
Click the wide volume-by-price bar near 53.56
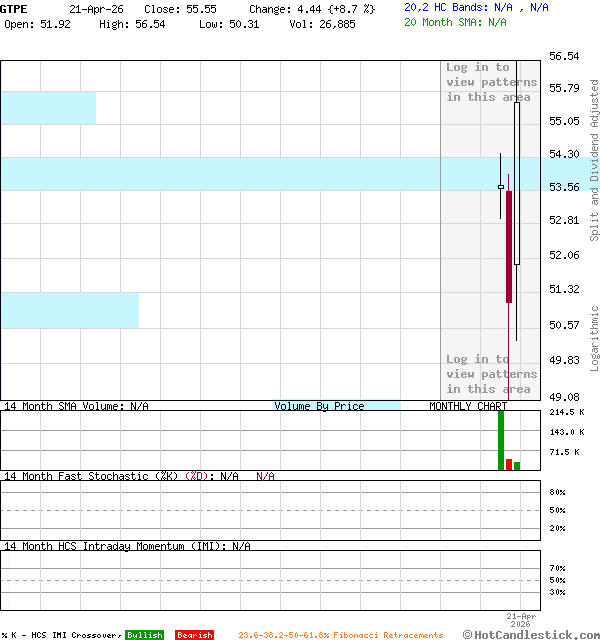pyautogui.click(x=220, y=174)
